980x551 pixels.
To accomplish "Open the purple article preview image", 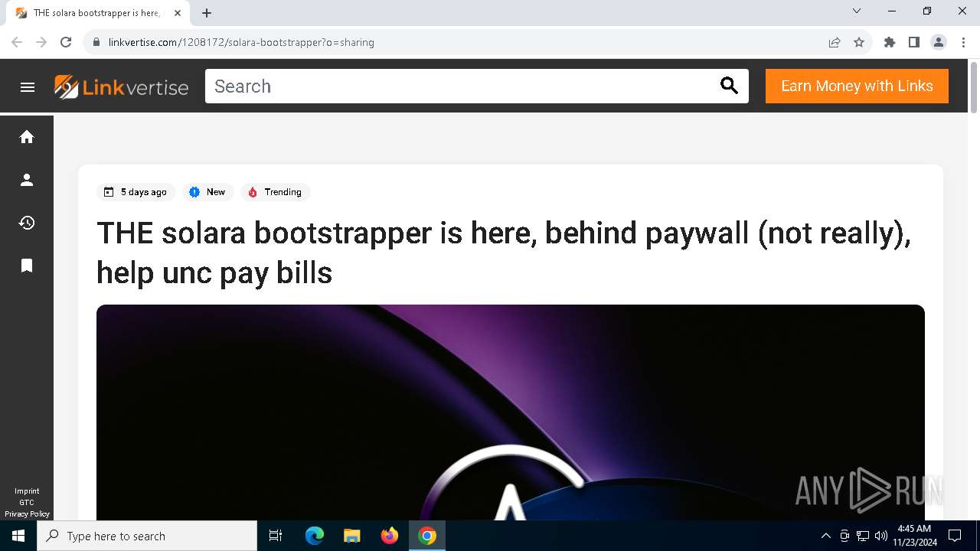I will (511, 412).
